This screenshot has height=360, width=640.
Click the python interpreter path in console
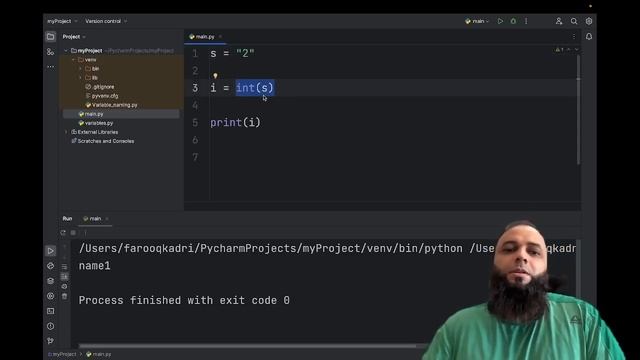[271, 249]
